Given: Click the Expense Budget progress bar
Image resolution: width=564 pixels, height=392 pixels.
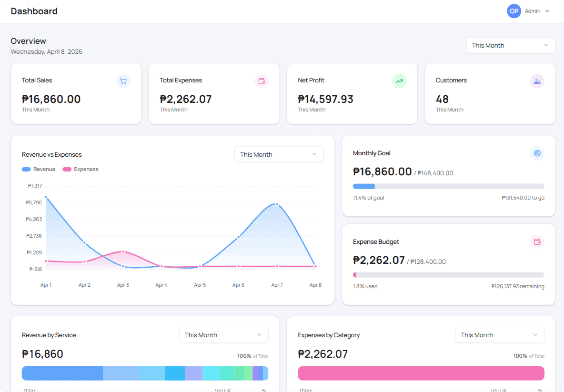Looking at the screenshot, I should pos(448,275).
